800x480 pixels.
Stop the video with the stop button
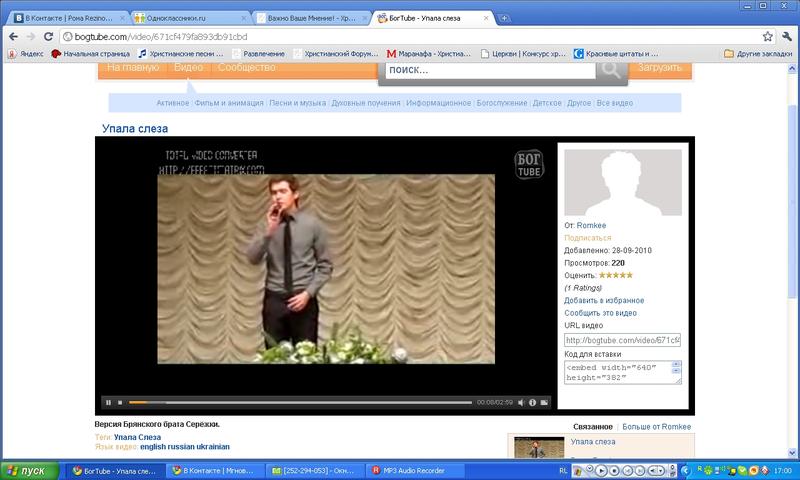point(120,403)
